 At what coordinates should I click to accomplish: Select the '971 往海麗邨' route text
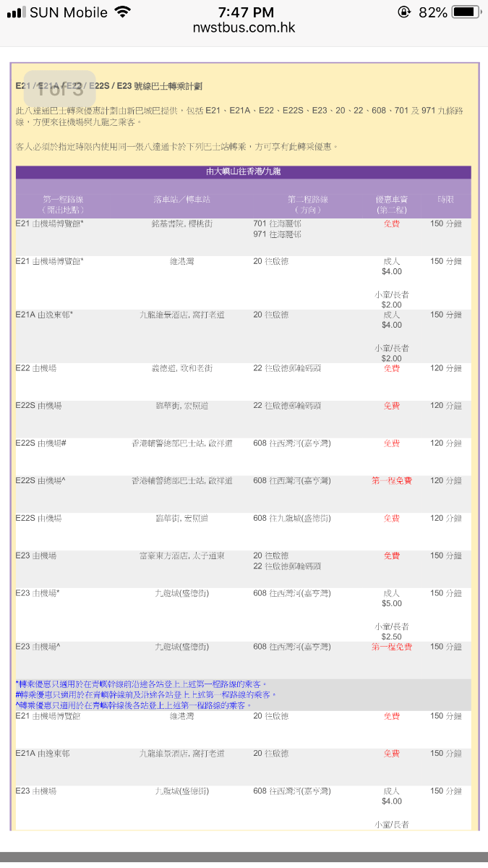278,234
